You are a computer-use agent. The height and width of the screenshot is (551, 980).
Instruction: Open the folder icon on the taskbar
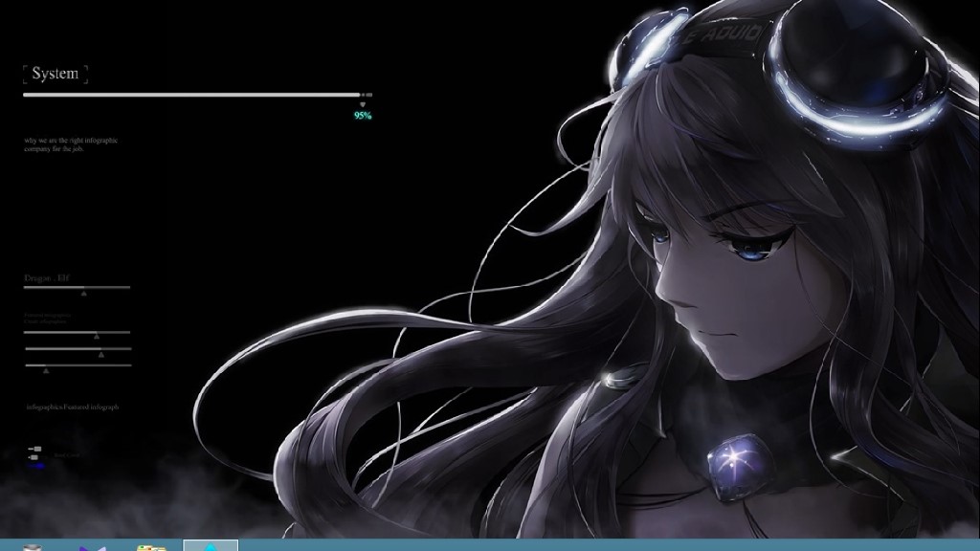[151, 548]
